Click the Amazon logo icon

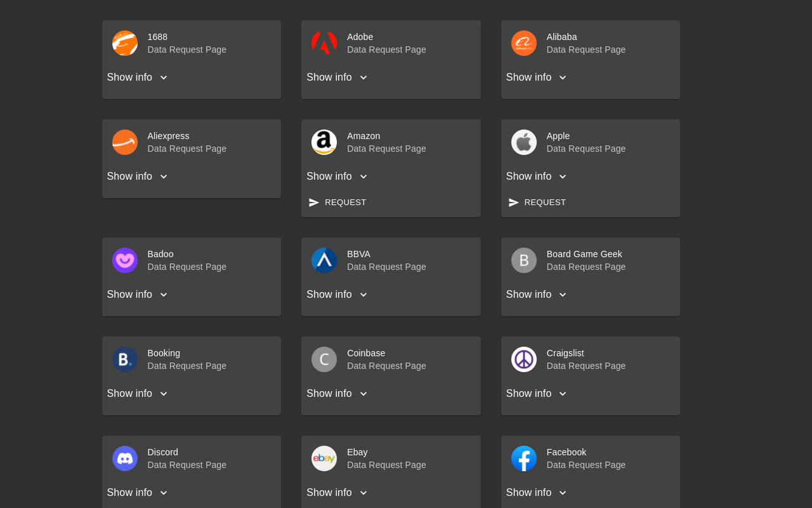pyautogui.click(x=324, y=142)
